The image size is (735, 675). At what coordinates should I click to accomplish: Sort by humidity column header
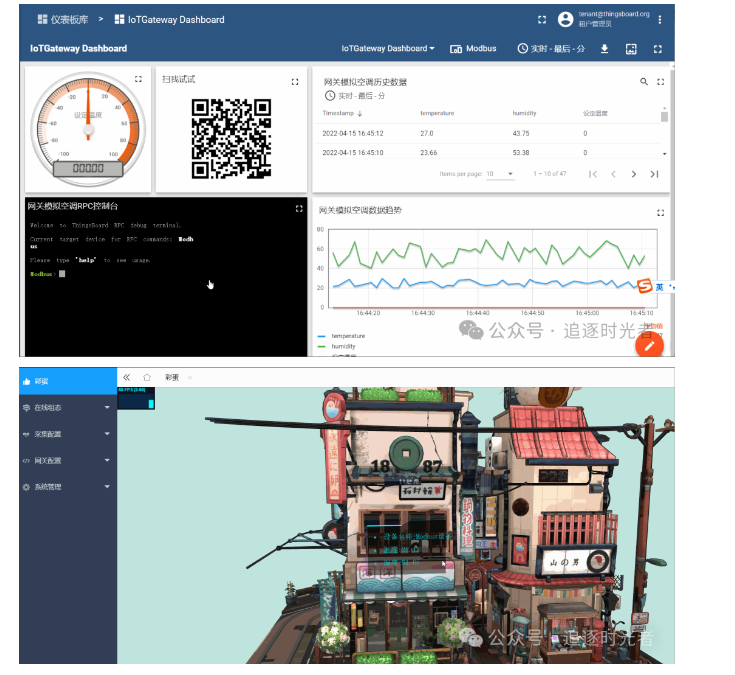click(x=524, y=113)
